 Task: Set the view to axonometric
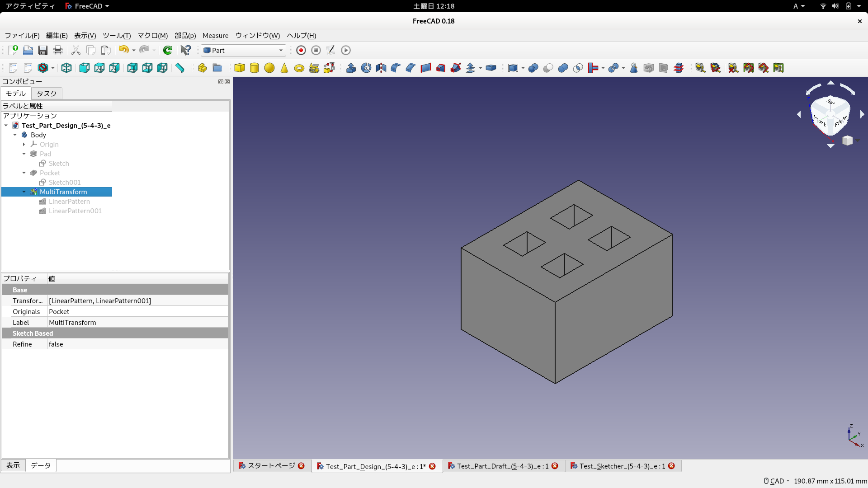[x=66, y=68]
